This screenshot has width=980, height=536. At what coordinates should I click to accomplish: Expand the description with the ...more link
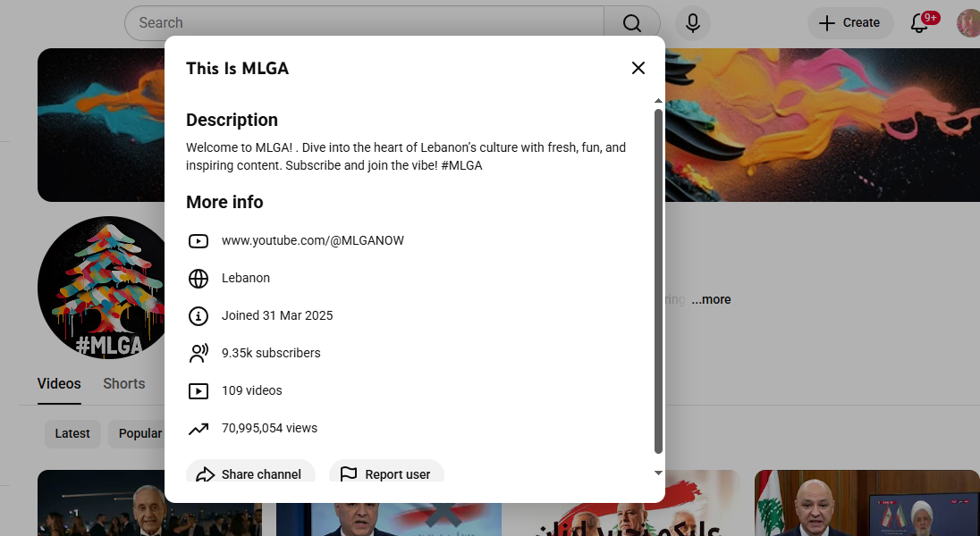point(711,299)
